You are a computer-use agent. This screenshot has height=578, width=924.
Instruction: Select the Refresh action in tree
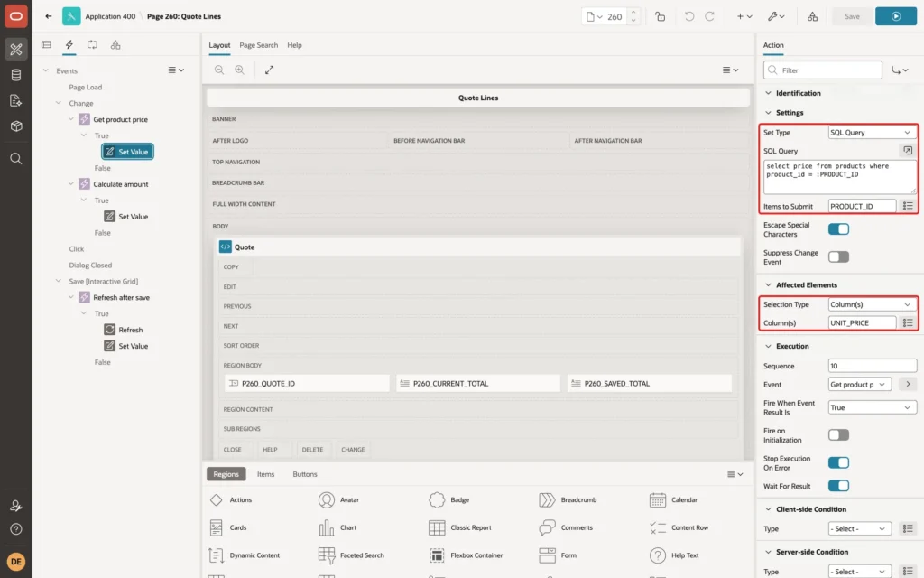pyautogui.click(x=130, y=330)
